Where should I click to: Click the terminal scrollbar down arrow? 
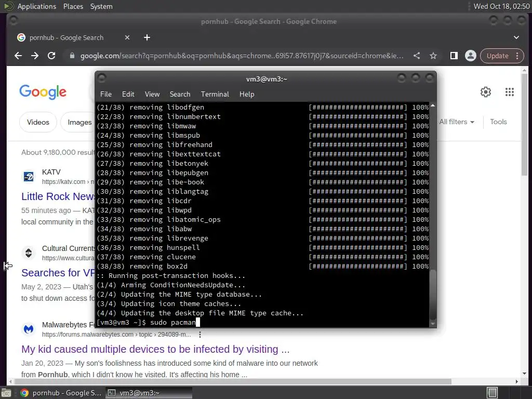[x=433, y=324]
